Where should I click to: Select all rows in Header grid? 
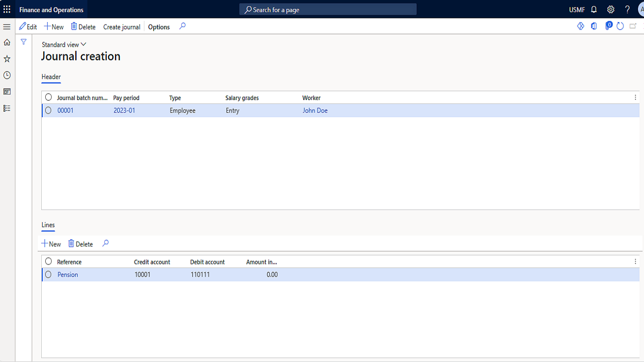48,97
